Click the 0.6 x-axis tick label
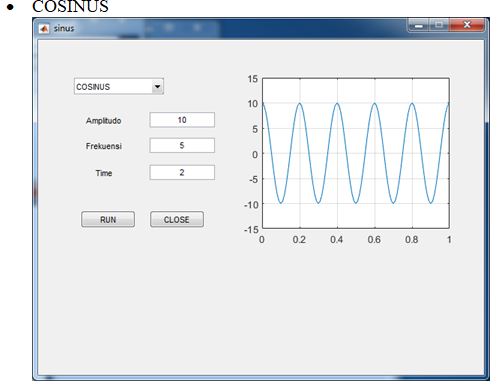 coord(374,240)
